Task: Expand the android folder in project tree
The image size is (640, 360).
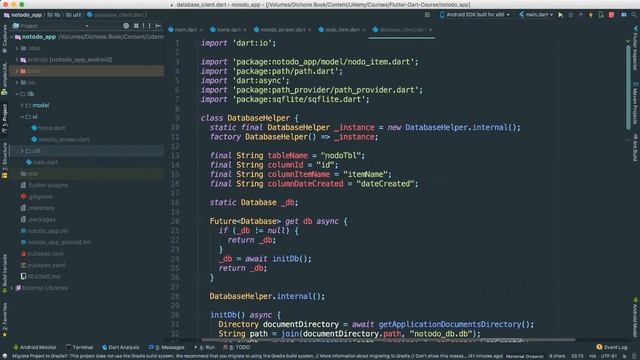Action: coord(17,60)
